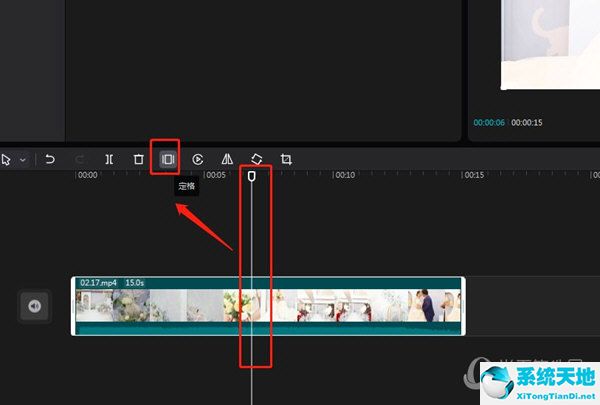Open the selection tool dropdown arrow
Screen dimensions: 600x405
pyautogui.click(x=23, y=160)
